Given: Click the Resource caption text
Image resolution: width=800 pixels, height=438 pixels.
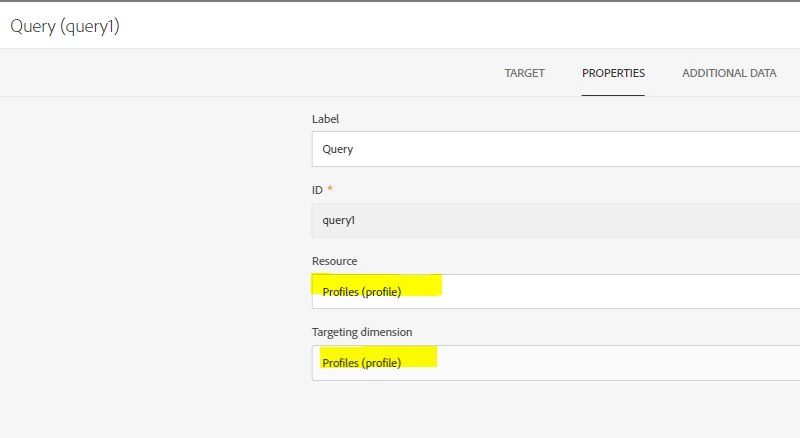Looking at the screenshot, I should (x=335, y=261).
